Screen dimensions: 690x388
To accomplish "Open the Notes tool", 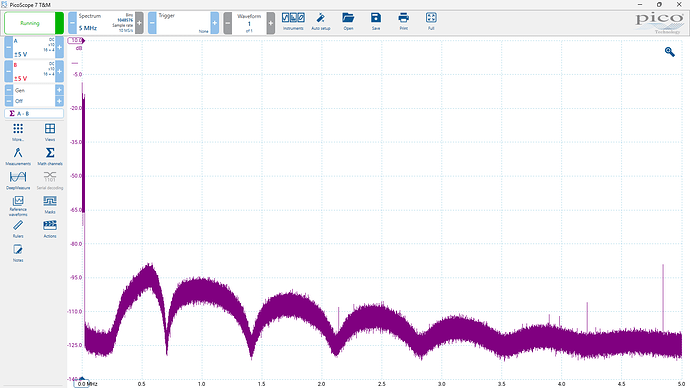I will (18, 253).
